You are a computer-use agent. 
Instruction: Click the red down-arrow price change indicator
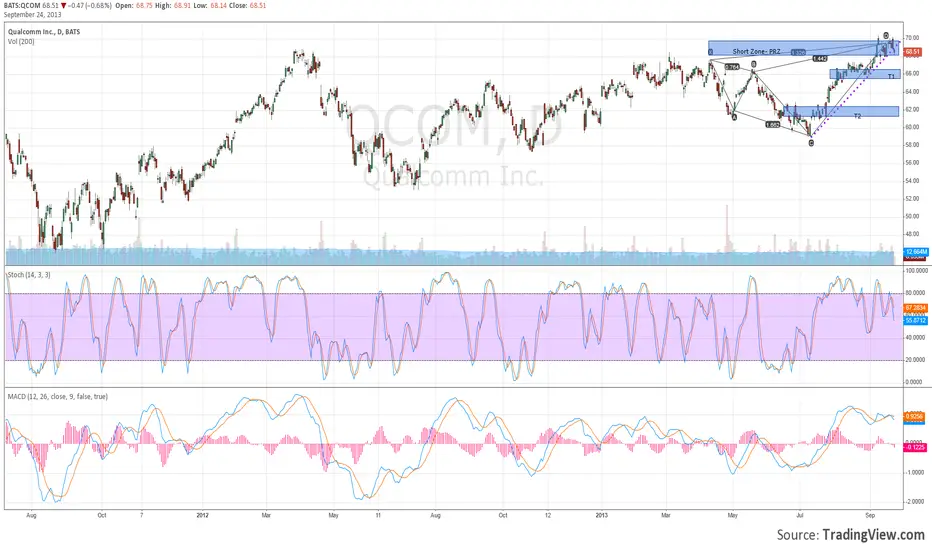coord(64,6)
